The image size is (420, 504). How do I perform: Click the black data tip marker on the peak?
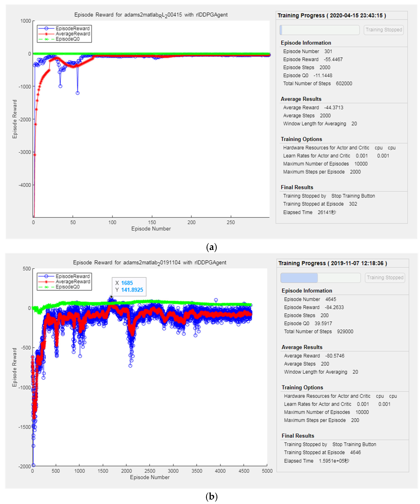[x=111, y=297]
